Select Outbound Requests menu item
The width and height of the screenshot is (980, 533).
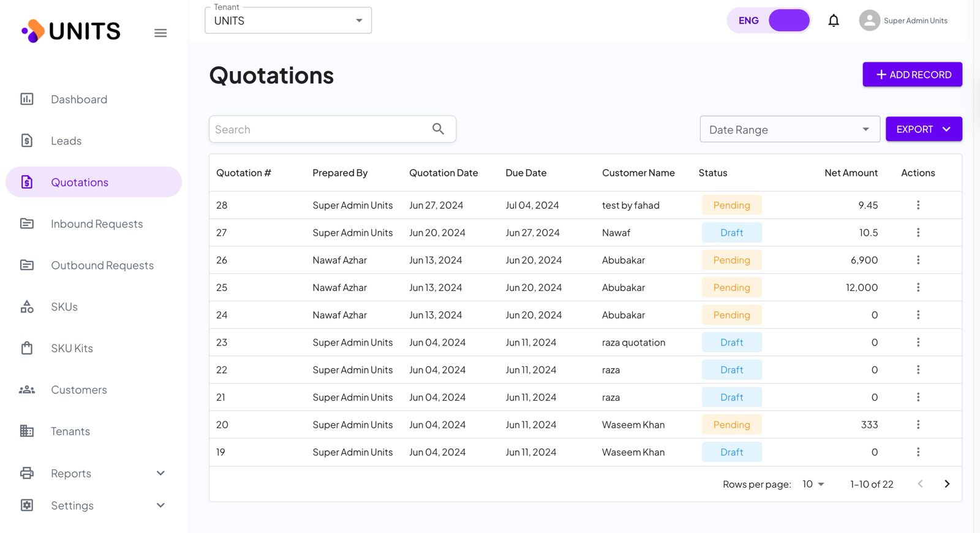click(94, 265)
